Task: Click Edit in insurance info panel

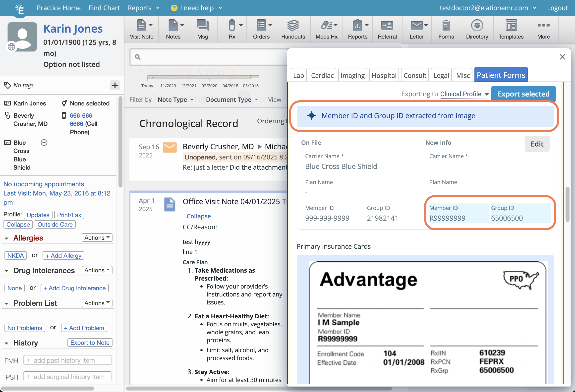Action: click(537, 144)
